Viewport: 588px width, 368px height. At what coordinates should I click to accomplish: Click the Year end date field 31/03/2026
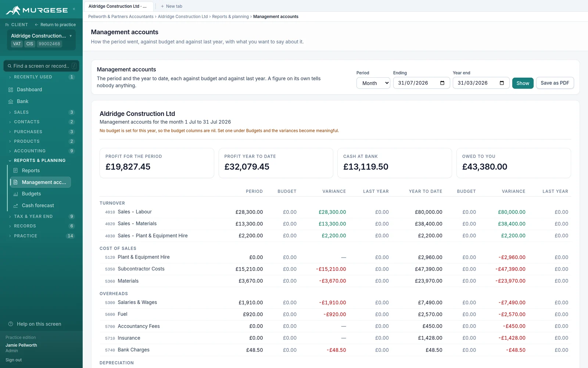(x=481, y=83)
